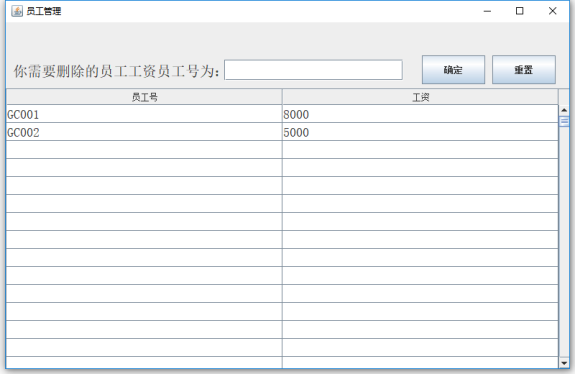Click the 确定 confirm button
The width and height of the screenshot is (576, 374).
coord(453,70)
